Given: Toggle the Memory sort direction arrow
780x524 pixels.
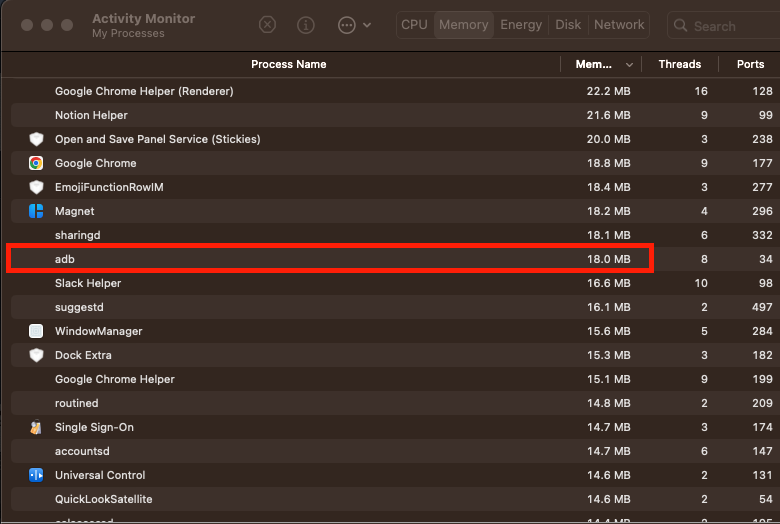Looking at the screenshot, I should pyautogui.click(x=629, y=65).
